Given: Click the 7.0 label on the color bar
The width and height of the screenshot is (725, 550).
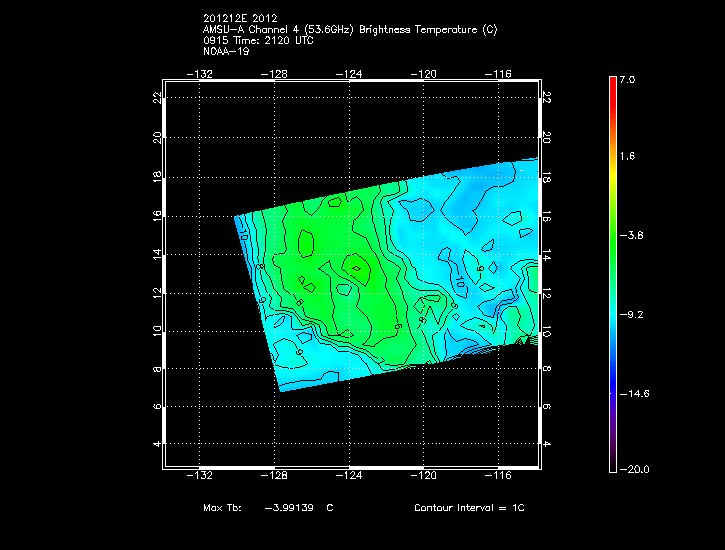Looking at the screenshot, I should click(627, 79).
